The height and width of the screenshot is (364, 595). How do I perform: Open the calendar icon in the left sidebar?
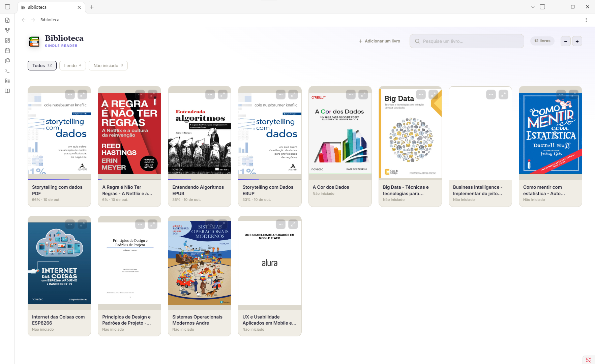(7, 51)
